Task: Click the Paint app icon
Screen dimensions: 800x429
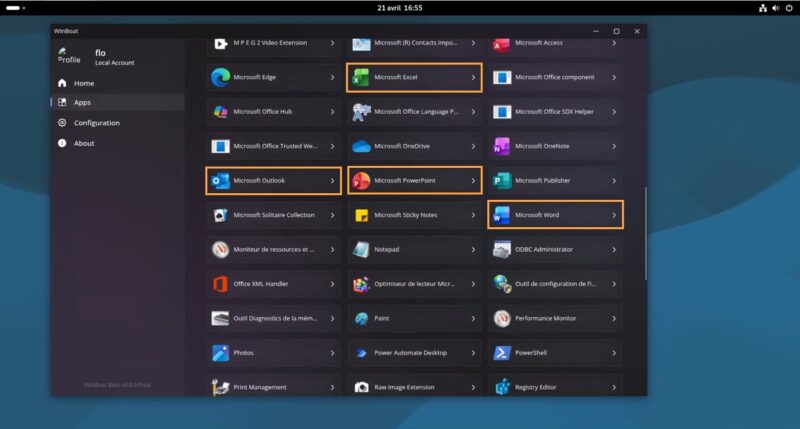Action: click(x=361, y=318)
